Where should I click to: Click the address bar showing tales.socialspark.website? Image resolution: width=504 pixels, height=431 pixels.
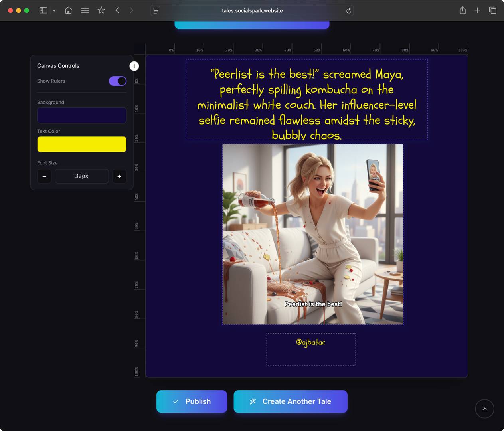pos(252,10)
